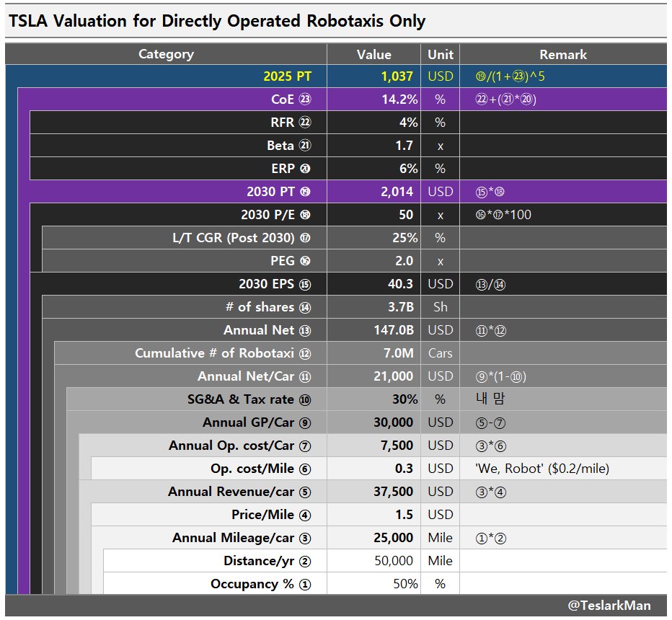
Task: Click the 2030 P/E value '50'
Action: coord(406,215)
